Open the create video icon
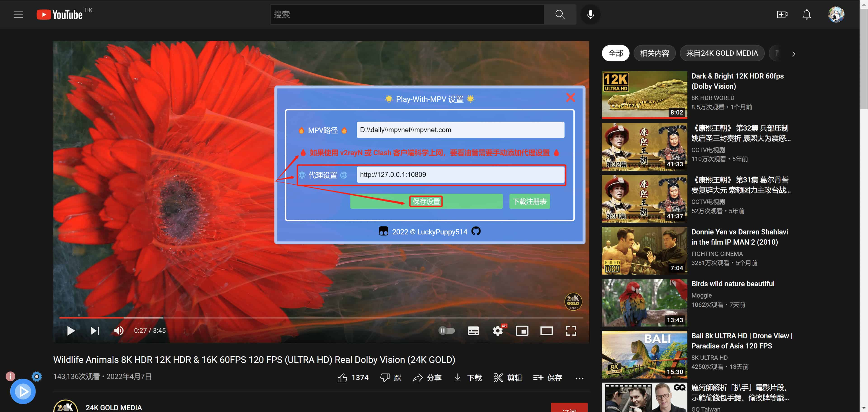This screenshot has width=868, height=412. pyautogui.click(x=782, y=14)
